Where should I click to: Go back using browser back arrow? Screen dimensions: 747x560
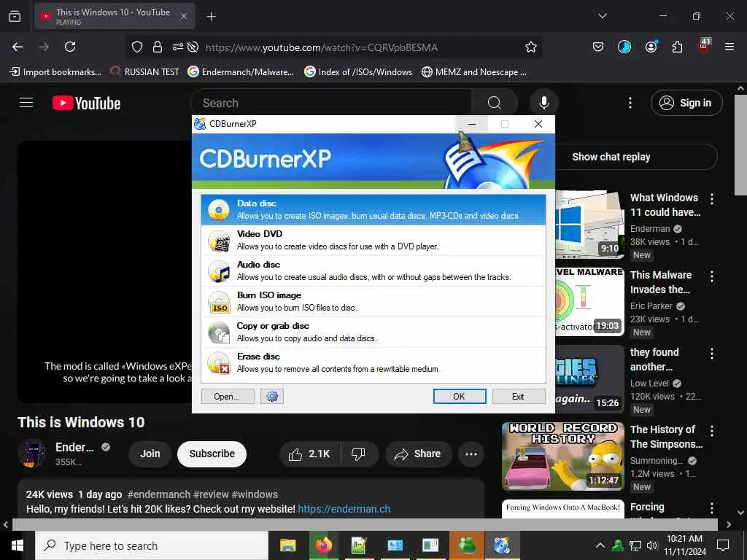[x=18, y=47]
